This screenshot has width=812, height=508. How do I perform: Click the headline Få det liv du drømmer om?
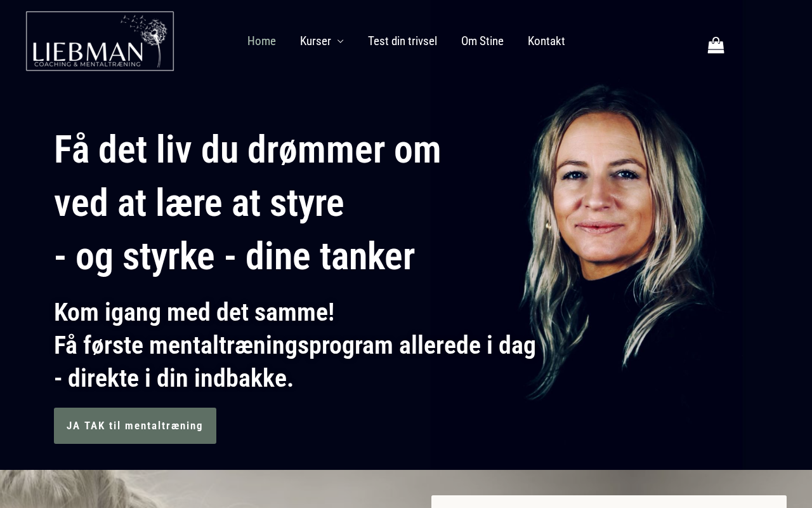247,150
